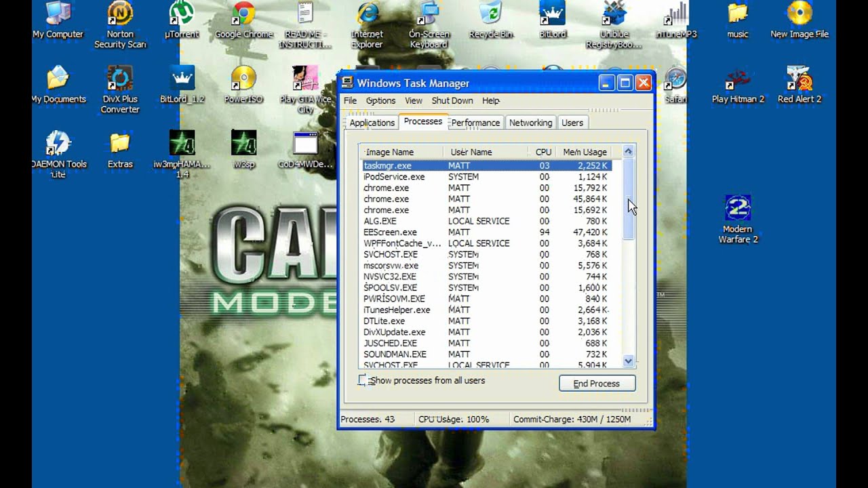Open the File menu in Task Manager
The width and height of the screenshot is (868, 488).
(350, 100)
